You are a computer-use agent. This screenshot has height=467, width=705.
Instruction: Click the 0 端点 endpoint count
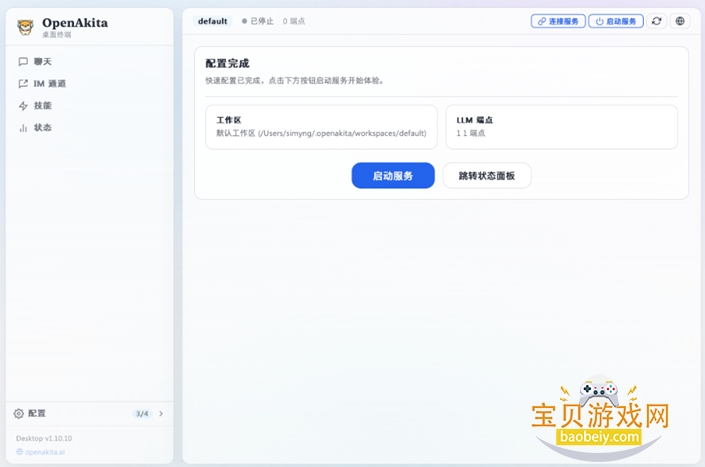point(293,21)
